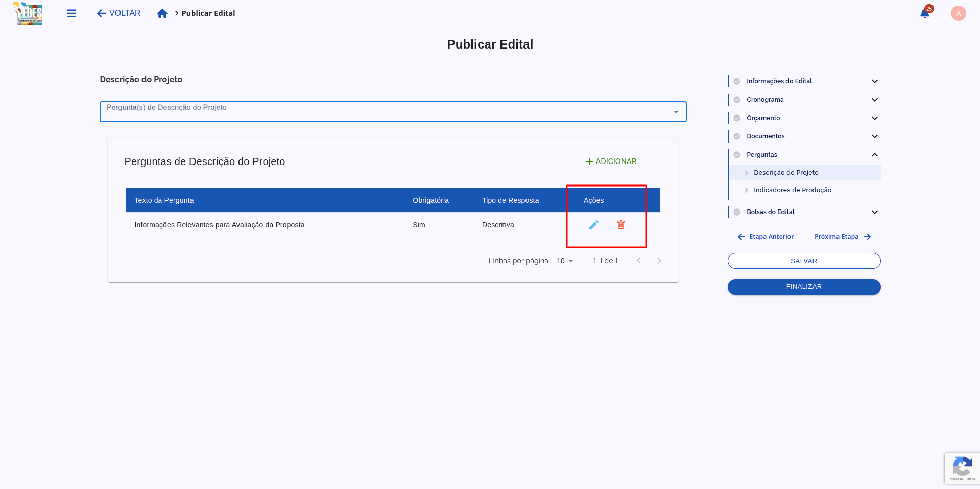This screenshot has width=980, height=489.
Task: Click the VOLTAR link
Action: coord(118,13)
